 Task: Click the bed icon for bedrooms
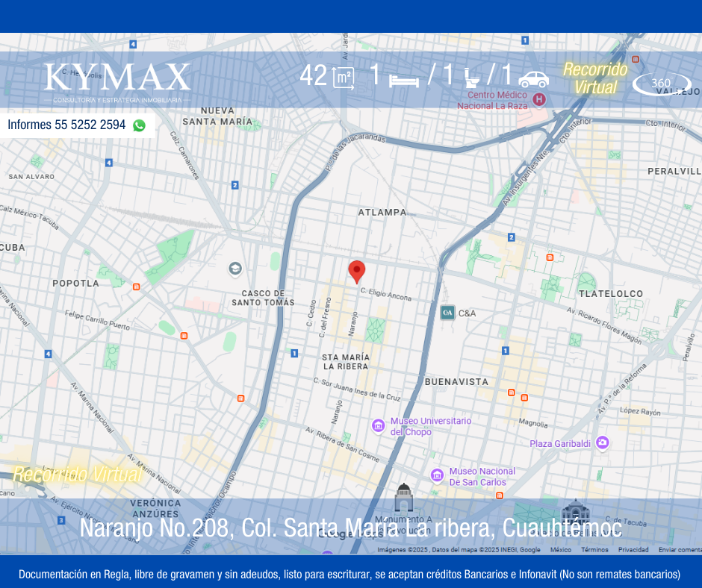(404, 79)
